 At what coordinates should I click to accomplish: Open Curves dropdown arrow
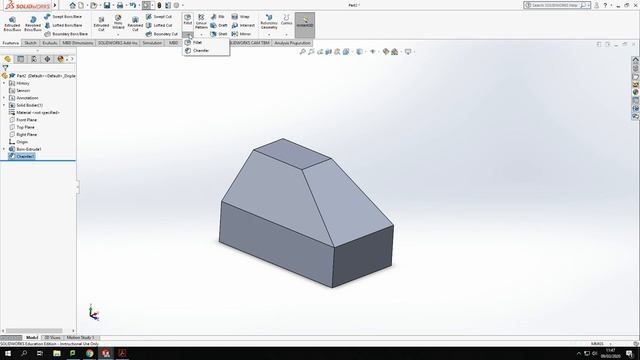[x=287, y=35]
